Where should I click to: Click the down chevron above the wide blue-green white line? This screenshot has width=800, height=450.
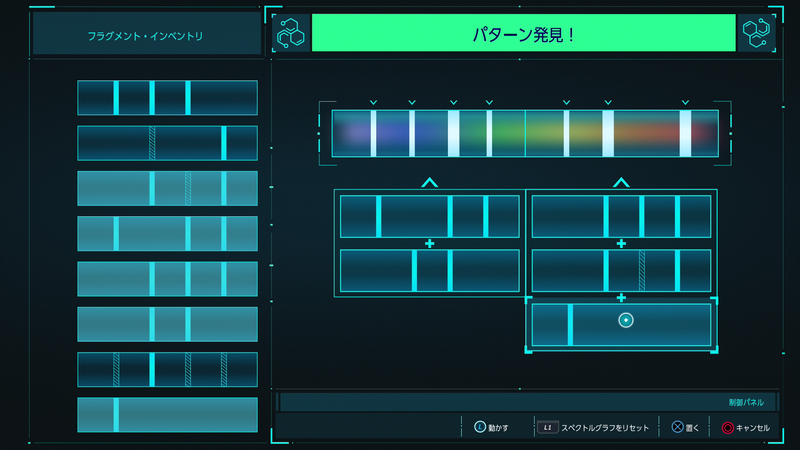454,103
